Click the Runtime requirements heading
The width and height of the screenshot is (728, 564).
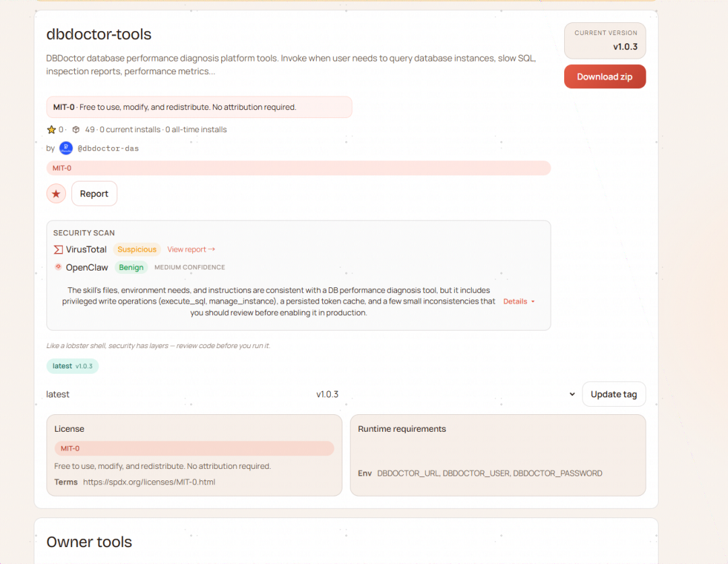pos(402,429)
